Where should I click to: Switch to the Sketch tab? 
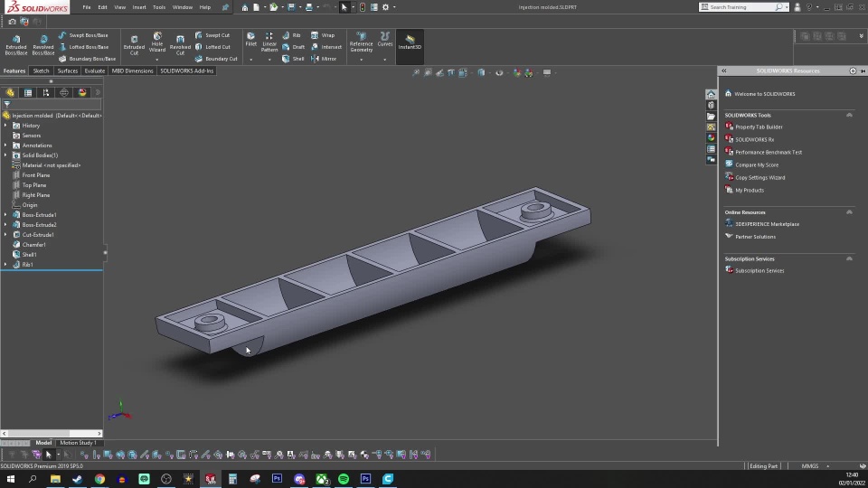click(x=41, y=70)
